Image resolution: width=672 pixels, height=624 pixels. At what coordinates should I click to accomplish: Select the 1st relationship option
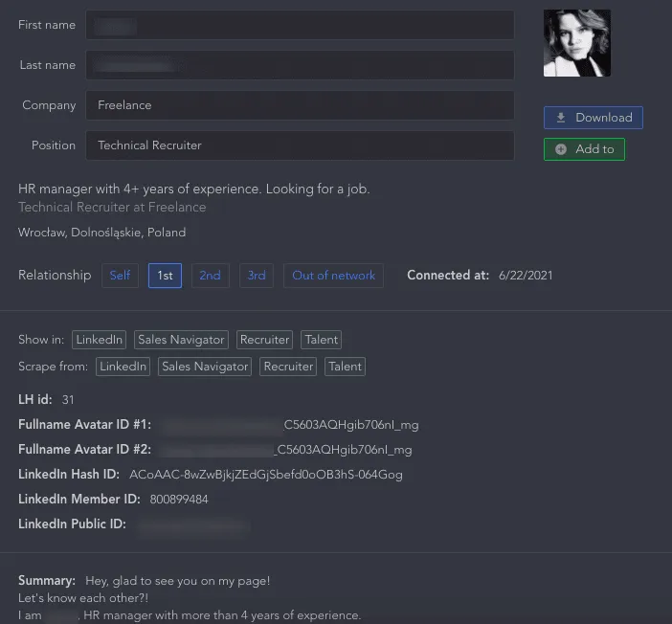[165, 275]
